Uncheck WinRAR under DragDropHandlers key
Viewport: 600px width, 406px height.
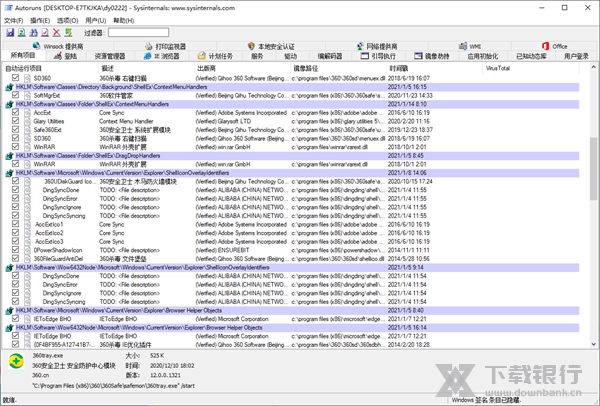pyautogui.click(x=15, y=164)
